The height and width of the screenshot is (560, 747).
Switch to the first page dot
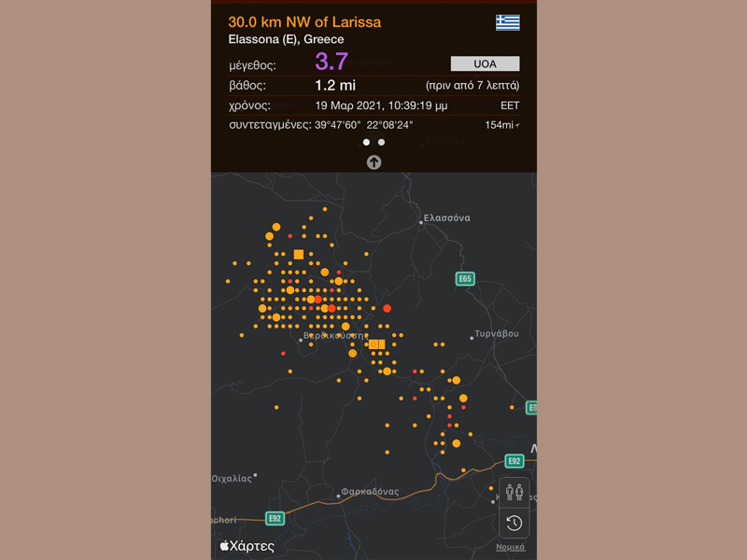(366, 143)
